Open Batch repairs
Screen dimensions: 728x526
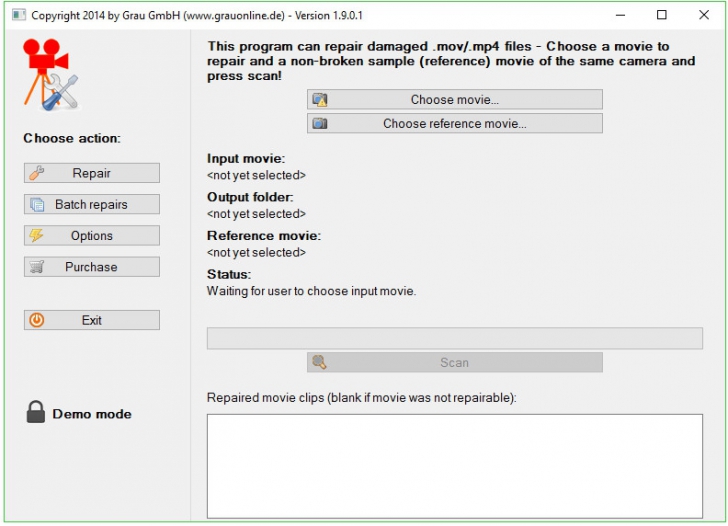tap(91, 204)
